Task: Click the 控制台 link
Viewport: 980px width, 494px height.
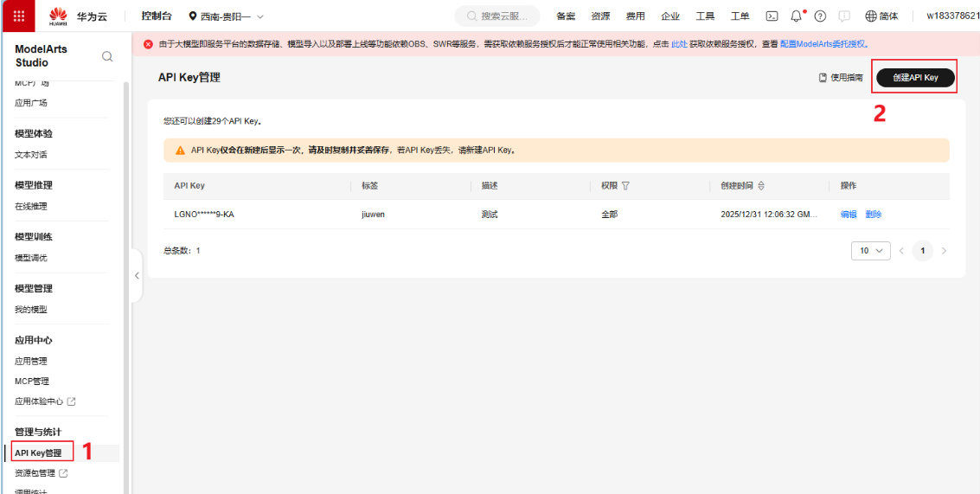Action: tap(157, 16)
